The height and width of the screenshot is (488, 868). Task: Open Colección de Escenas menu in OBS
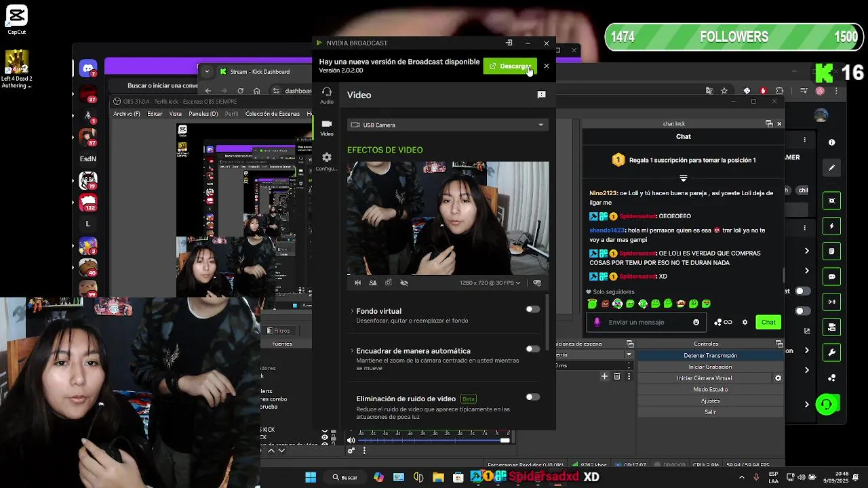click(273, 114)
